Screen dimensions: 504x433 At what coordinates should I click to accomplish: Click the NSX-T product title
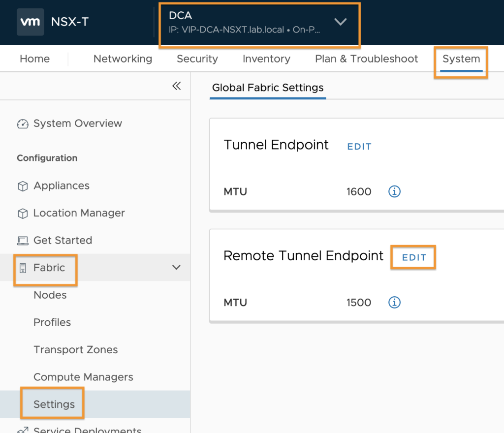pos(70,22)
